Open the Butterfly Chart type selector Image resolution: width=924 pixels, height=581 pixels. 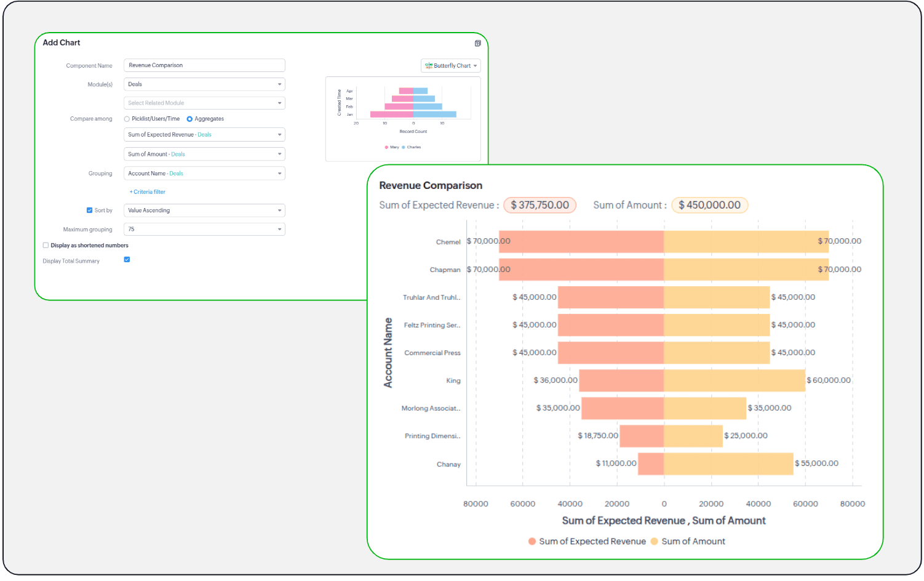pyautogui.click(x=450, y=66)
